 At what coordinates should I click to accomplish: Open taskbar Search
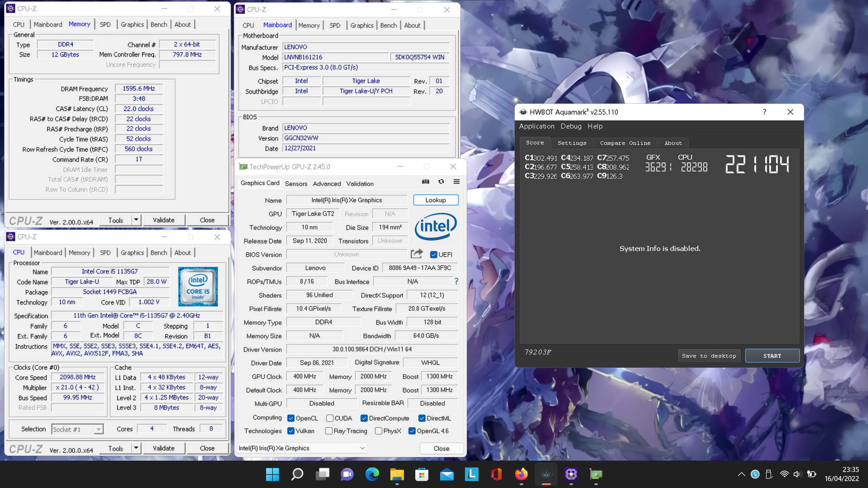point(297,474)
